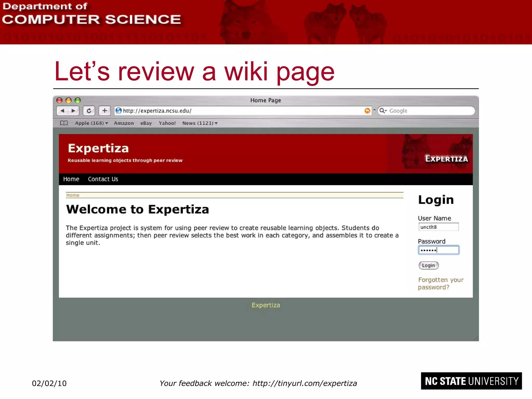Click the Password input field

click(x=438, y=250)
